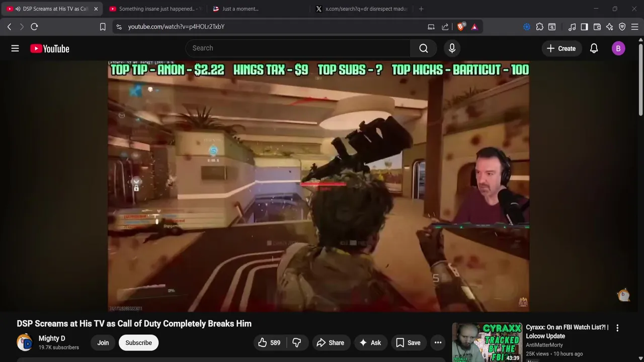Close the DSP Screams tab

96,9
